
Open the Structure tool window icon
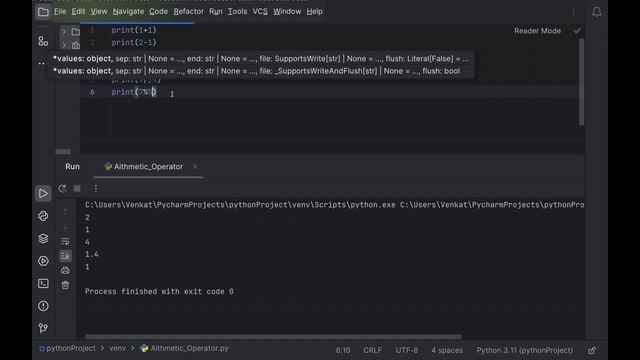pos(43,41)
